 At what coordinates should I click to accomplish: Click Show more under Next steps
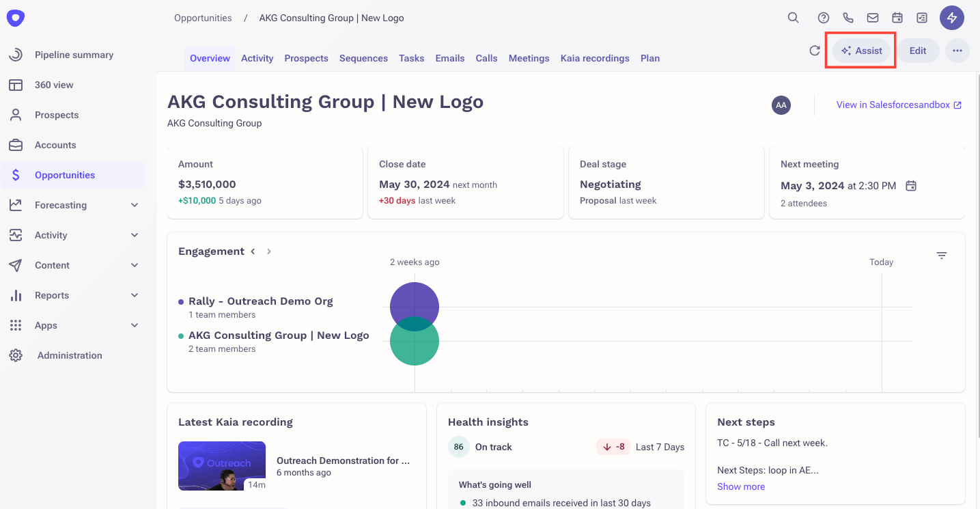[x=741, y=486]
